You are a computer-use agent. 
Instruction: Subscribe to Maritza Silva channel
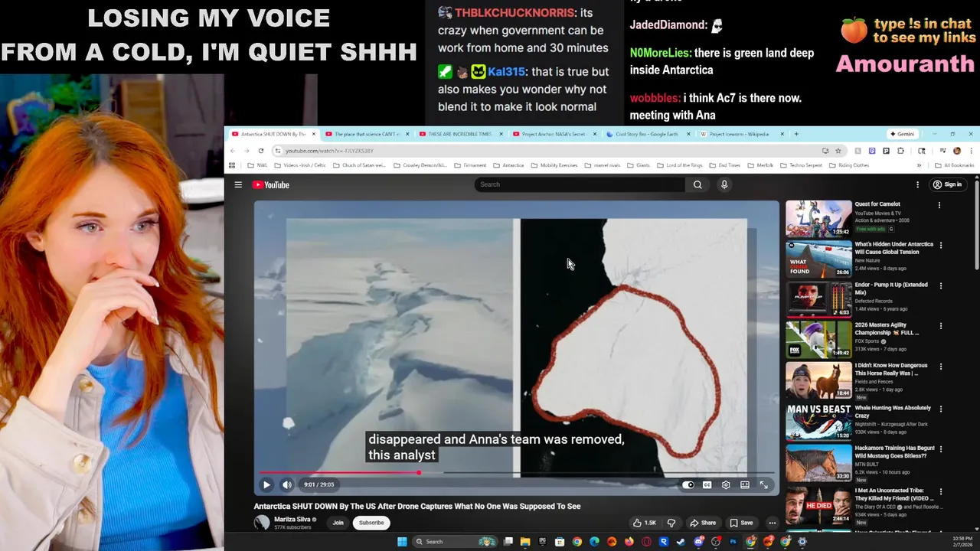pyautogui.click(x=371, y=523)
